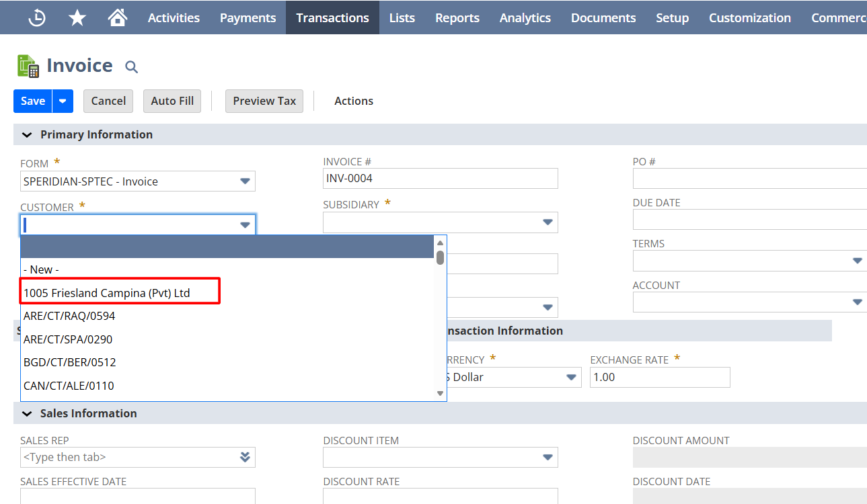Select 1005 Friesland Campina (Pvt) Ltd customer
This screenshot has height=504, width=867.
[107, 293]
